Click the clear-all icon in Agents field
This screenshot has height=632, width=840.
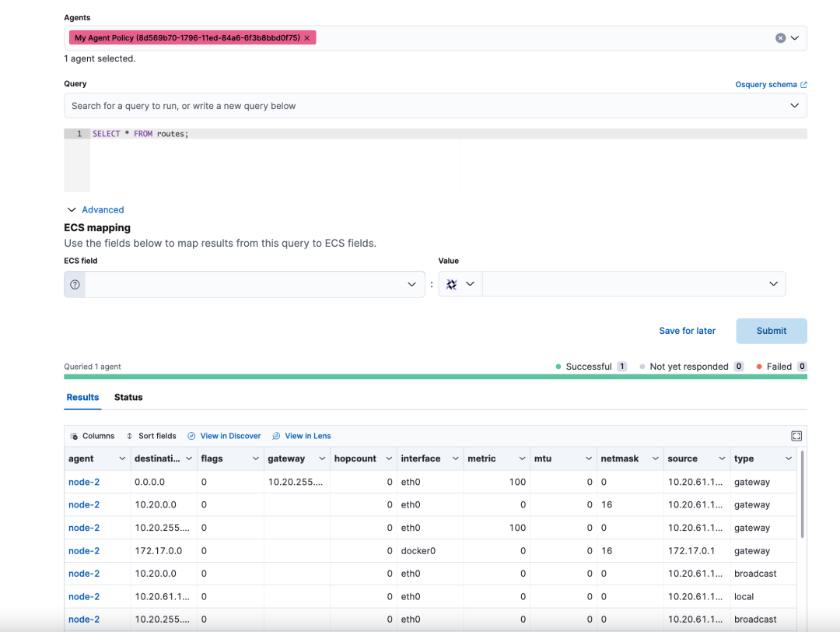(780, 37)
